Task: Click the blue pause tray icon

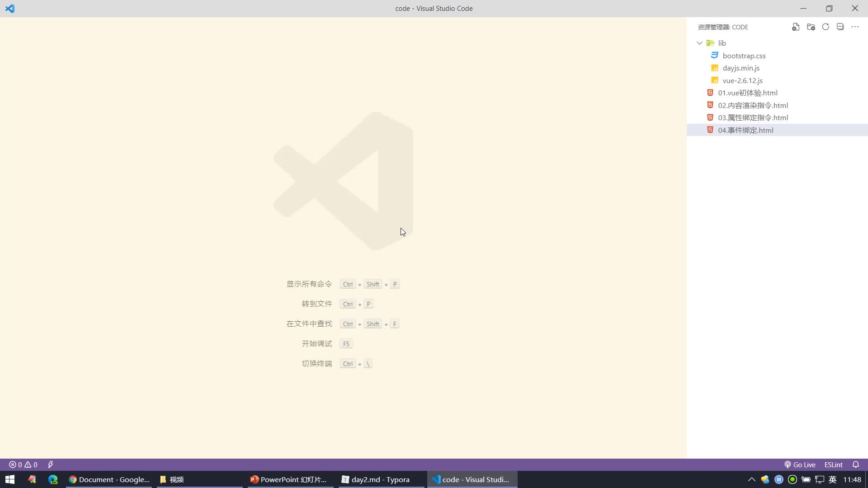Action: coord(778,479)
